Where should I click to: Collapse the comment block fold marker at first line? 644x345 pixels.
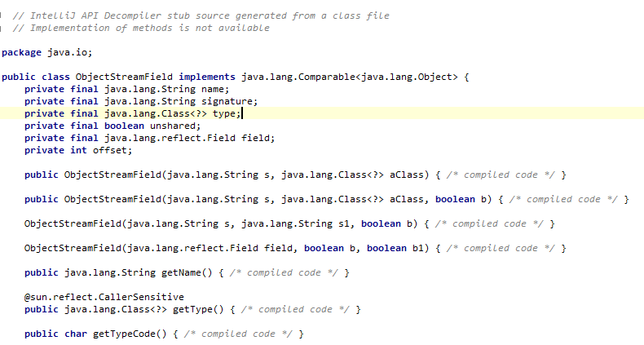[2, 16]
